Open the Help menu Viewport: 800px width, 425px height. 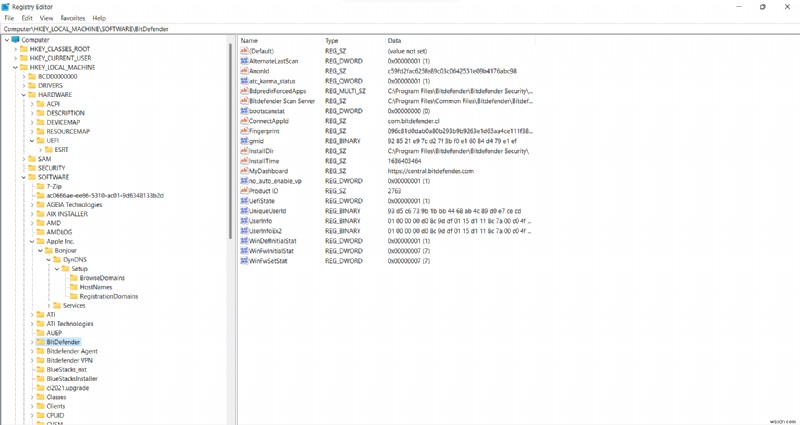99,18
